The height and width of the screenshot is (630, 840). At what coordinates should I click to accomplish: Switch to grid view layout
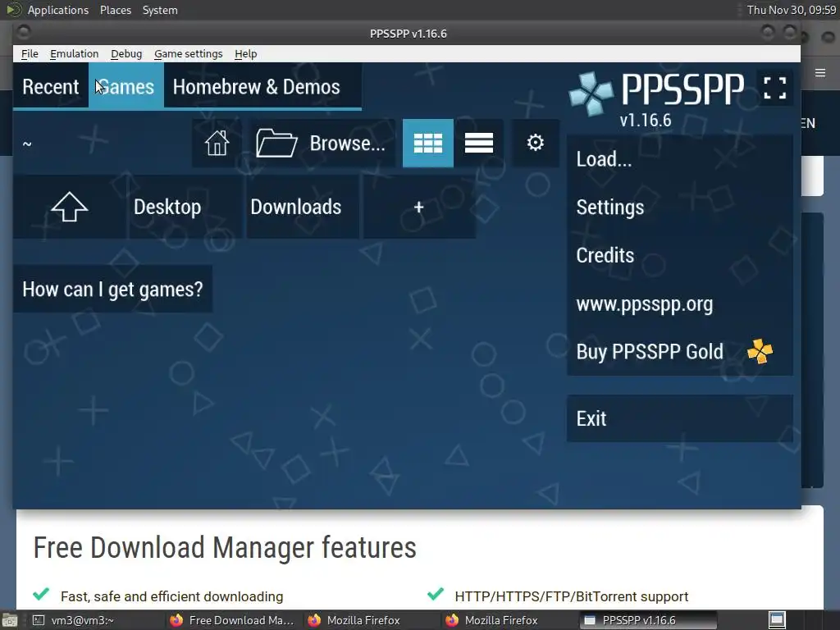click(x=428, y=143)
